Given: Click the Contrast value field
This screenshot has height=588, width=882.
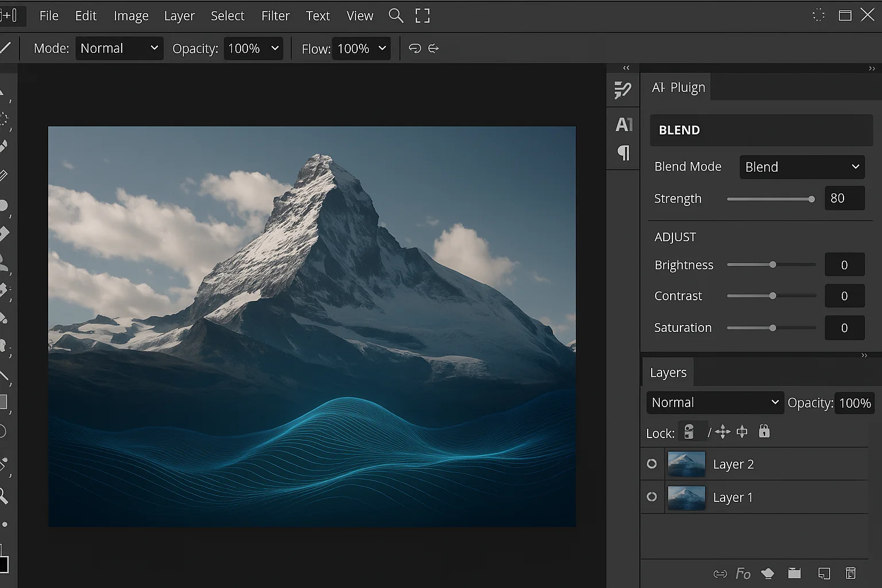Looking at the screenshot, I should tap(845, 296).
